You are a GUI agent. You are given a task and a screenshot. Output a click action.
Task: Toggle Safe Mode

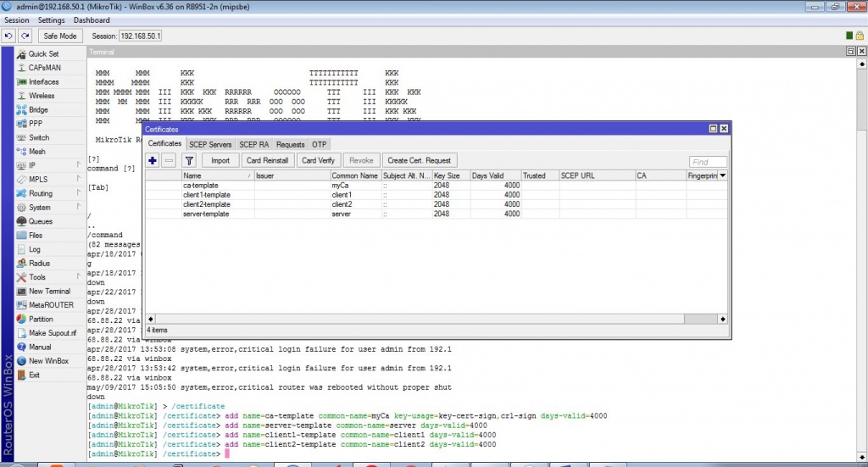coord(60,36)
